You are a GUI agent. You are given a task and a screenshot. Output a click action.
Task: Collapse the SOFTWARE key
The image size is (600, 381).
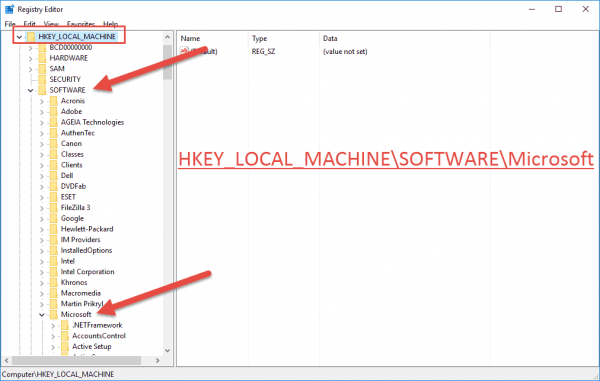(x=31, y=91)
